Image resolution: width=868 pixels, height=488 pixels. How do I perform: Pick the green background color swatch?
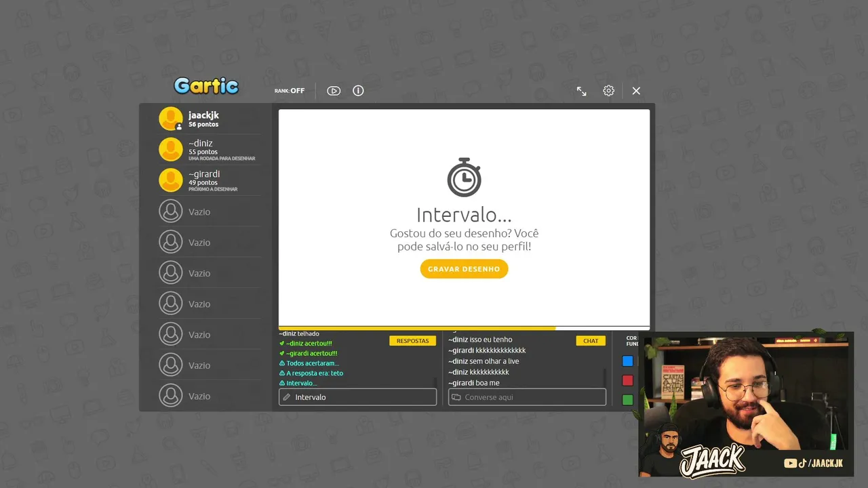click(x=628, y=400)
